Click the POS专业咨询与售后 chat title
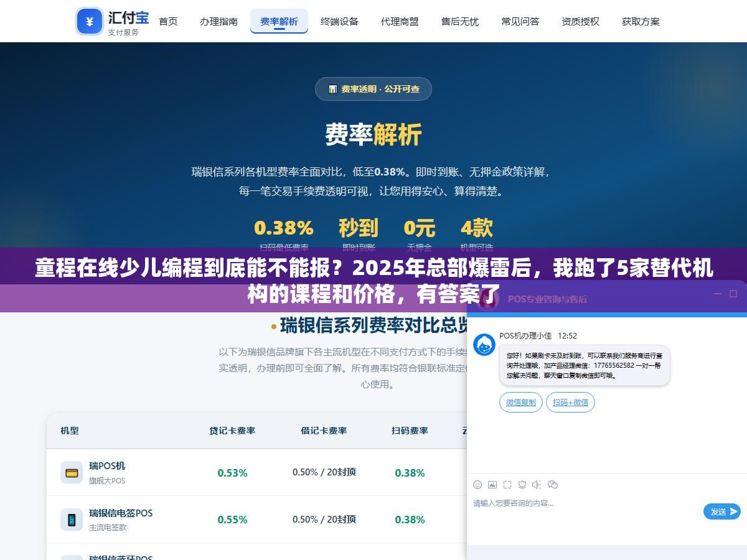The width and height of the screenshot is (747, 560). tap(547, 299)
